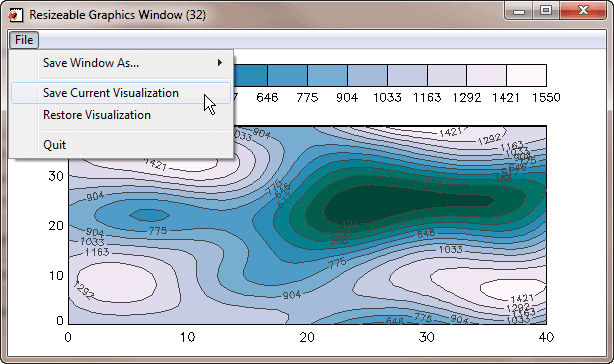Click the colorbar swatch between 904 and 1033
Image resolution: width=614 pixels, height=364 pixels.
[x=367, y=76]
